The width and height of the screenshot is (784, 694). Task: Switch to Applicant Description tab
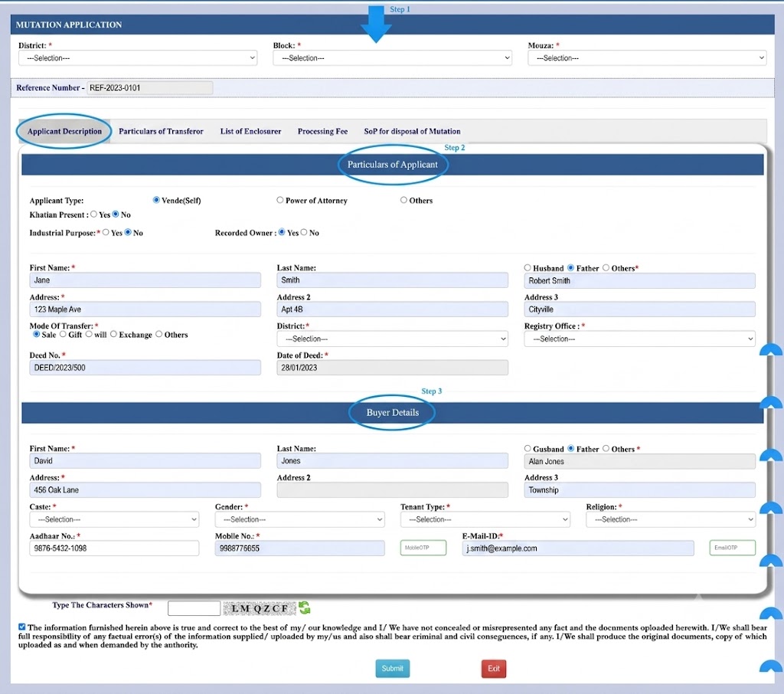pos(64,131)
